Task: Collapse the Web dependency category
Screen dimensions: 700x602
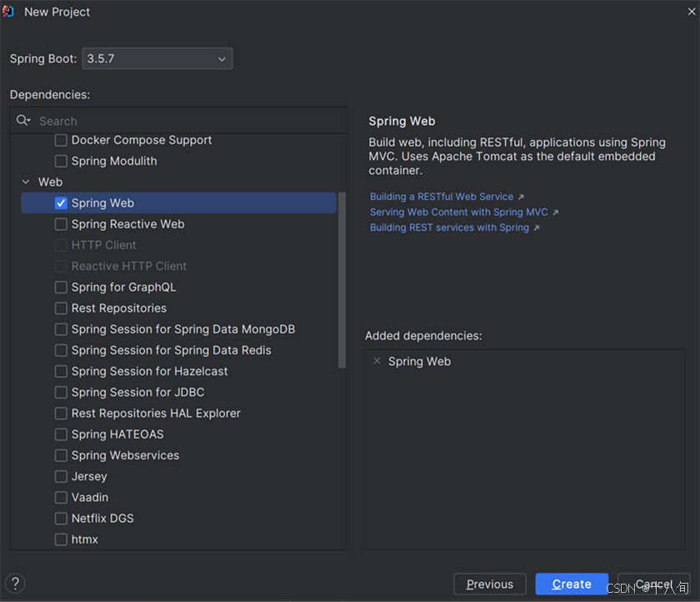Action: (26, 182)
